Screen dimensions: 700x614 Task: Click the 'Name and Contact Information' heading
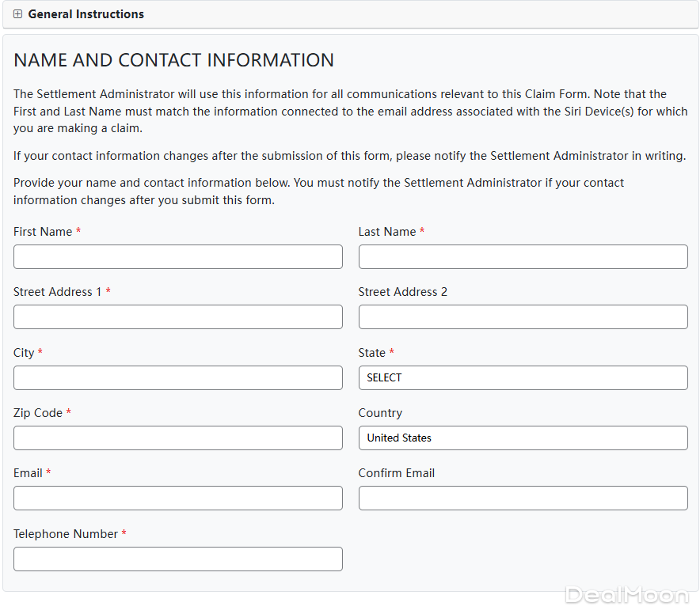(173, 60)
